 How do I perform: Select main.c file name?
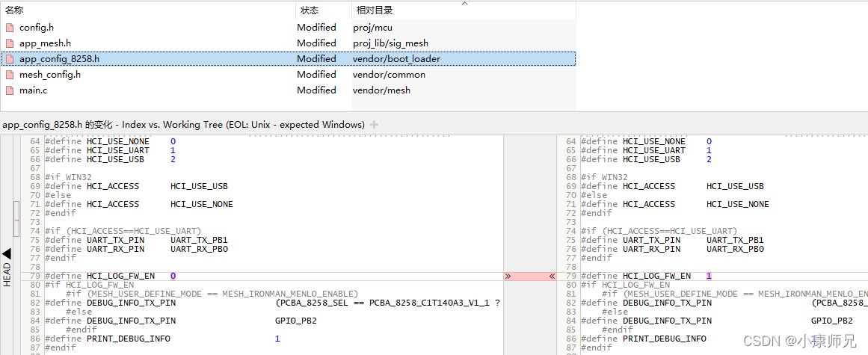click(x=33, y=90)
